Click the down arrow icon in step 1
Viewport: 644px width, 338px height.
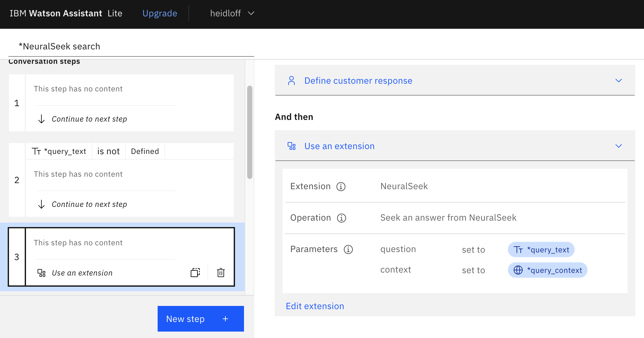coord(41,119)
